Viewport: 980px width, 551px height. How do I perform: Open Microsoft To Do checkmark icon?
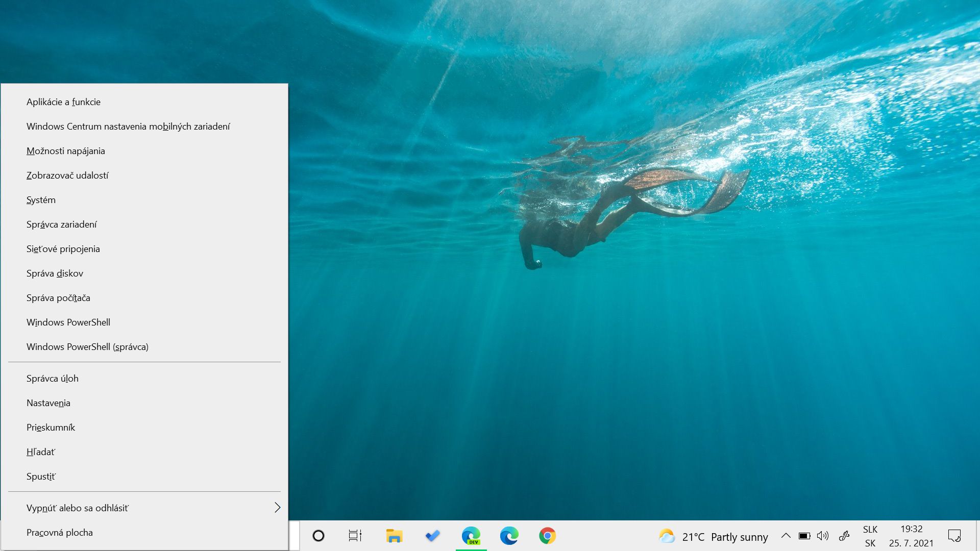pos(432,536)
